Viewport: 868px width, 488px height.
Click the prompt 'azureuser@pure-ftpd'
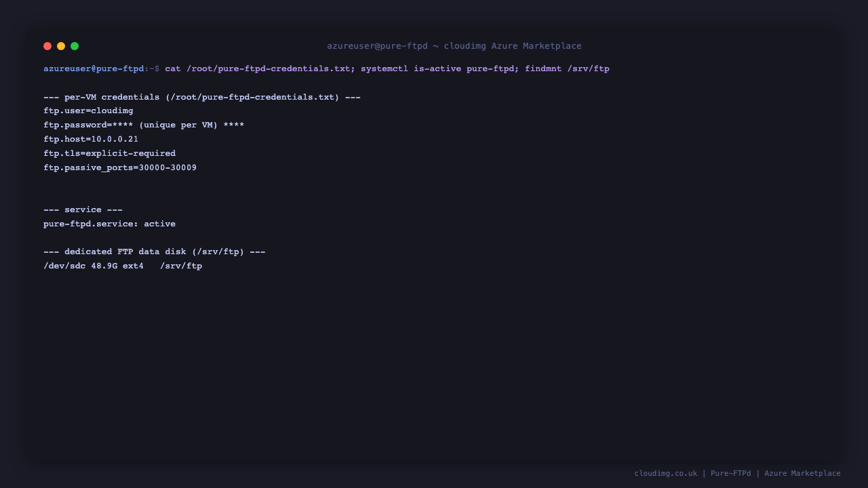[x=94, y=68]
